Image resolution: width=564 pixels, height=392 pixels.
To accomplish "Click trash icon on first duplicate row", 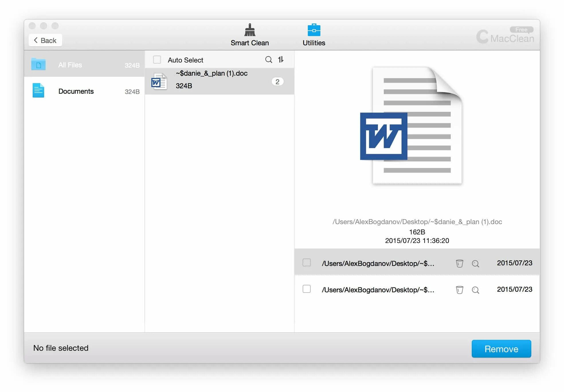I will click(x=459, y=263).
